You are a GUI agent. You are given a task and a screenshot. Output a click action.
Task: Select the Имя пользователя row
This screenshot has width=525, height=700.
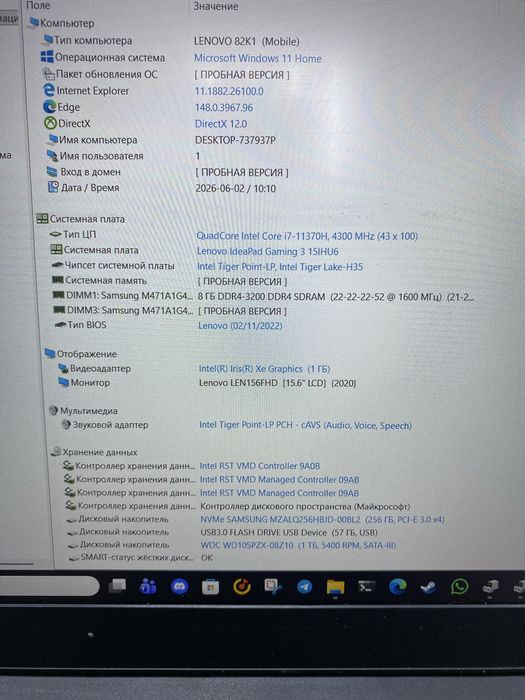124,156
